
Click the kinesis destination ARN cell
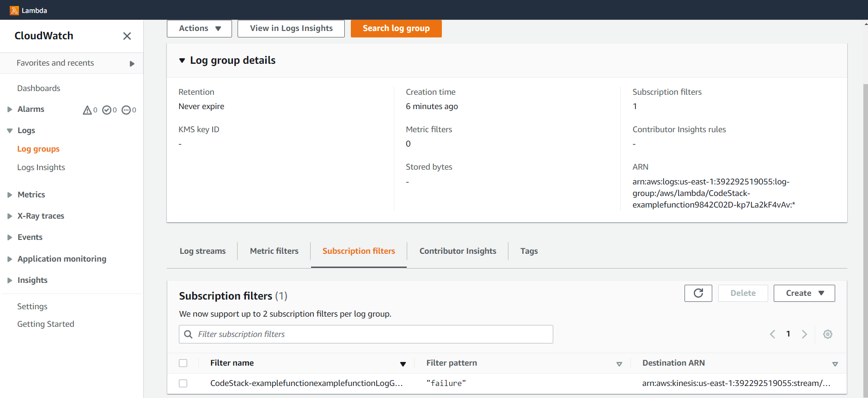tap(736, 383)
